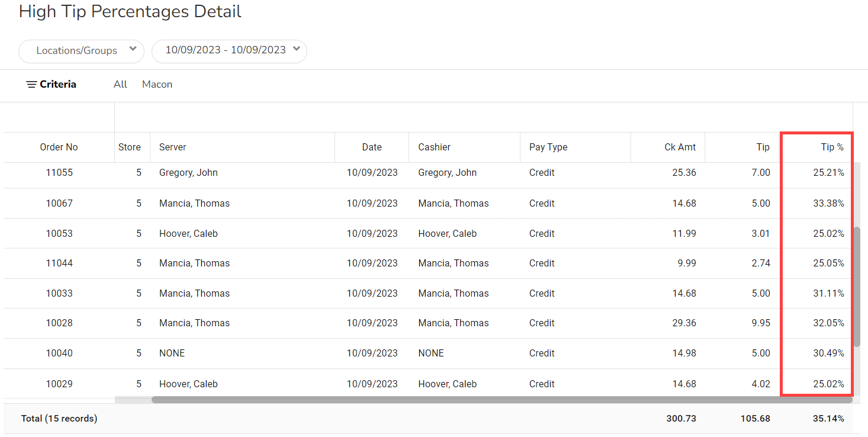This screenshot has height=437, width=868.
Task: Sort by the Tip % column header
Action: 832,147
